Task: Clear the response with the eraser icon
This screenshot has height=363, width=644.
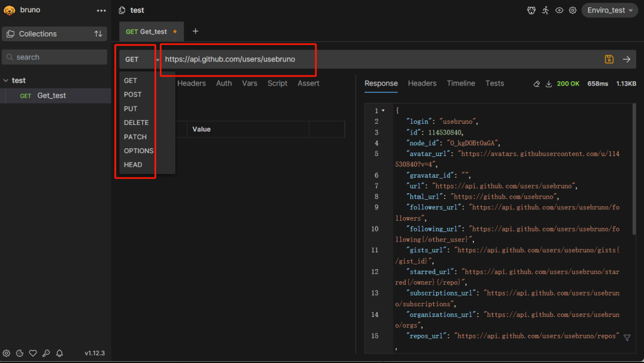Action: tap(536, 84)
